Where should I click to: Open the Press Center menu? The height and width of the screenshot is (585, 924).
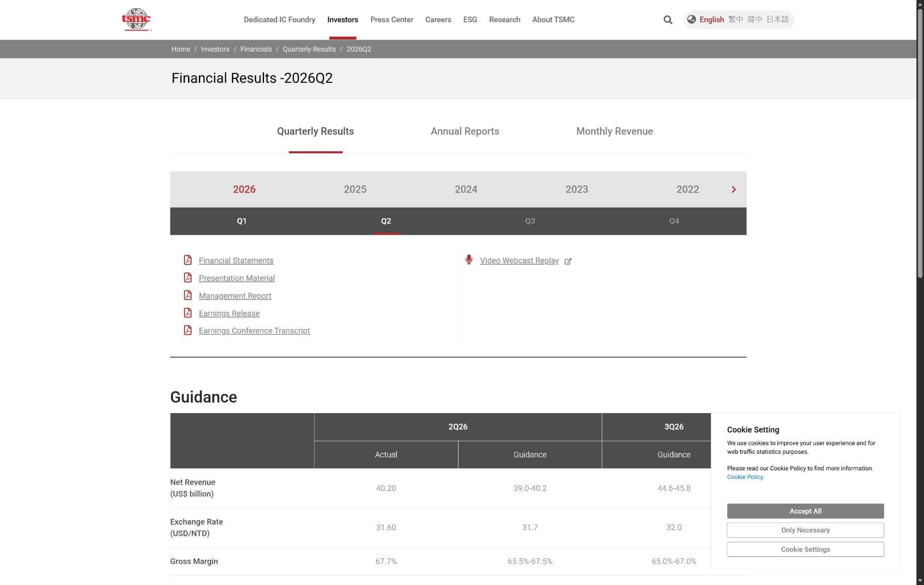point(392,20)
